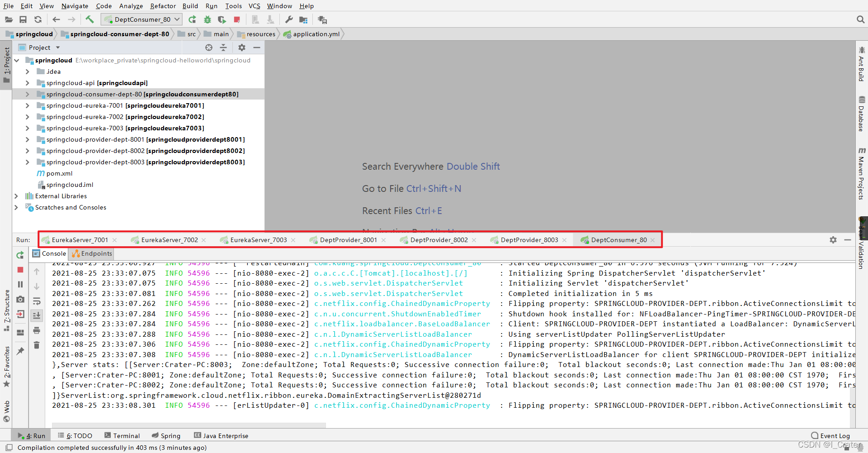Pause console output in Run panel
The image size is (868, 453).
coord(20,285)
